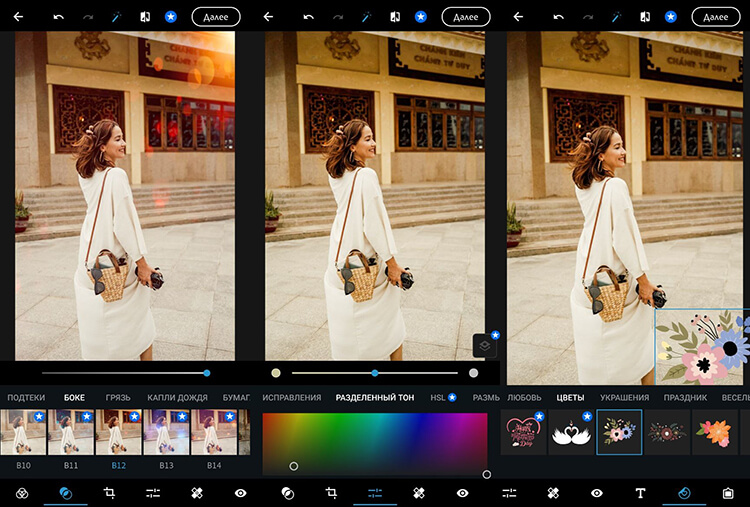Open the Text tool T icon
Image resolution: width=750 pixels, height=507 pixels.
640,493
